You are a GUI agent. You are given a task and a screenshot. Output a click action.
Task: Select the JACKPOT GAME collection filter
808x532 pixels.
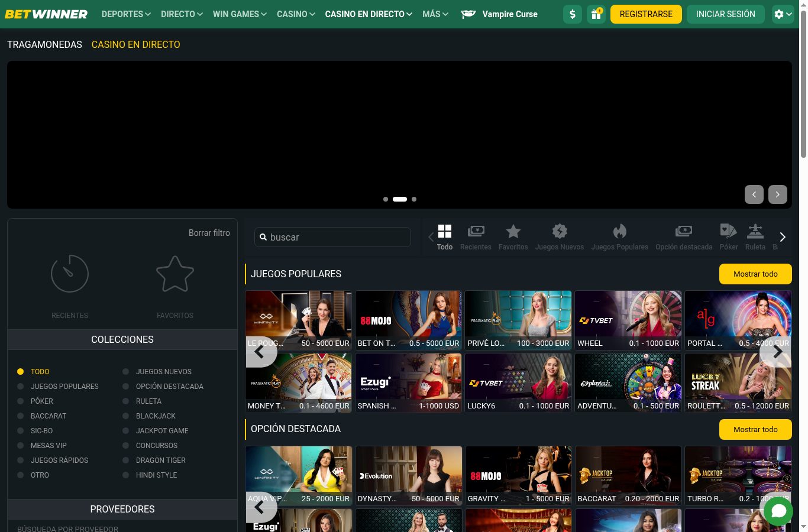[x=156, y=431]
